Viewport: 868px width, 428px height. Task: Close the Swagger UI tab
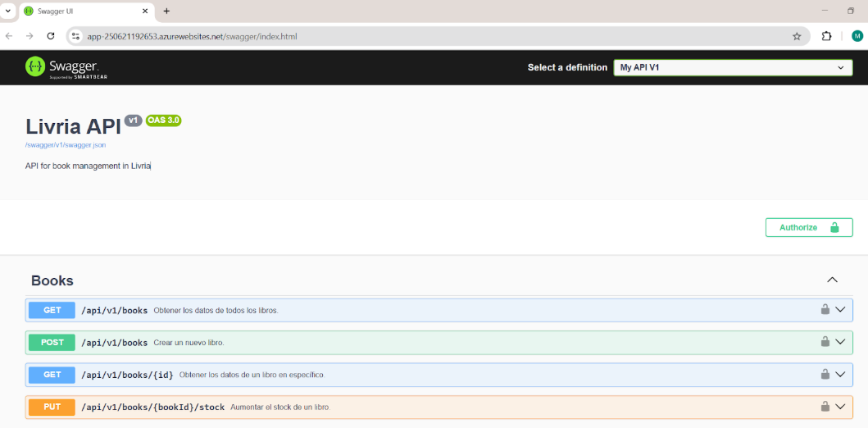(145, 11)
